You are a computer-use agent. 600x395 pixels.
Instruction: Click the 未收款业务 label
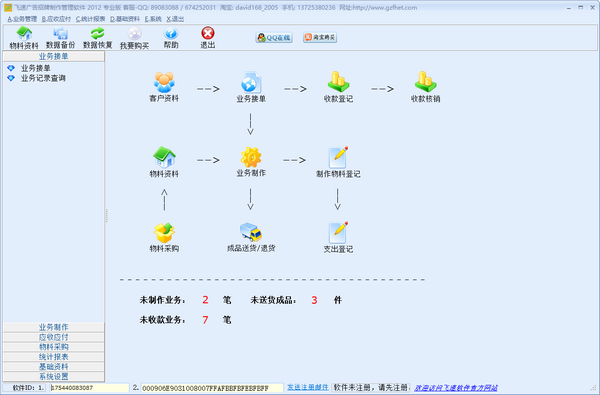click(162, 320)
